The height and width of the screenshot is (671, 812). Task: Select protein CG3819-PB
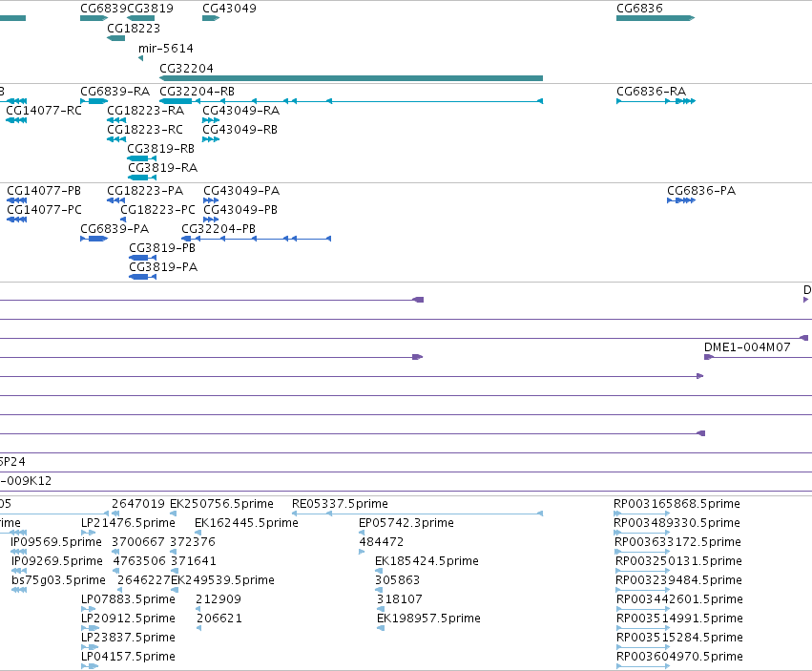click(142, 258)
